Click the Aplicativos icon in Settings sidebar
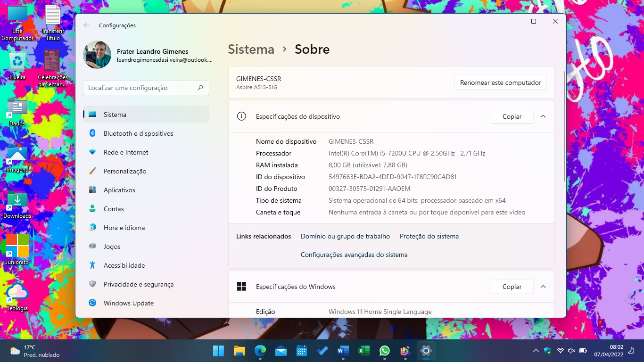Viewport: 644px width, 362px height. pos(92,190)
